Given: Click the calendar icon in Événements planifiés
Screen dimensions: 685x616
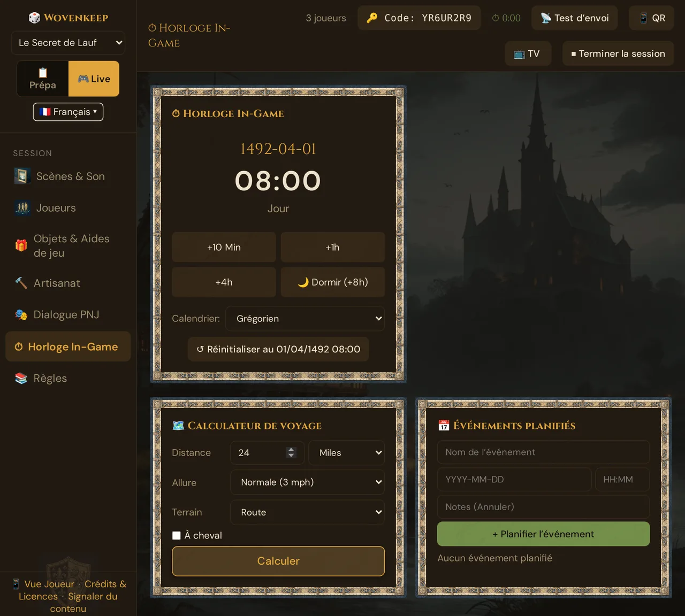Looking at the screenshot, I should point(444,426).
